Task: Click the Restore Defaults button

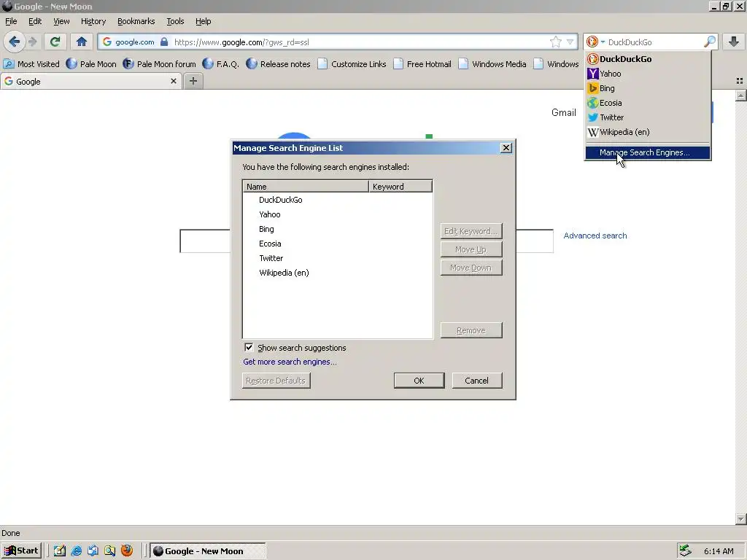Action: tap(276, 381)
